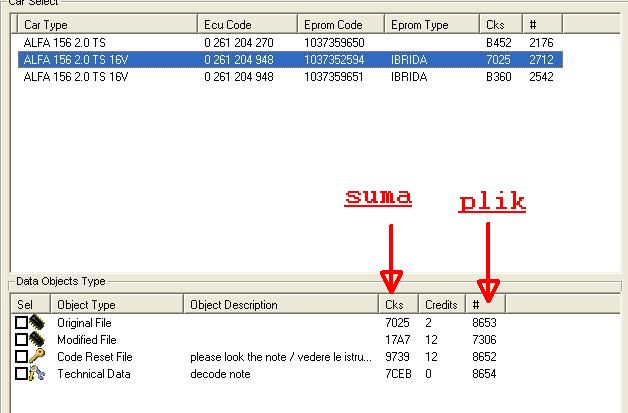Select the ALFA 156 2.0 TS 16V row with Cks 7025
Screen dimensions: 628x413
click(x=290, y=60)
